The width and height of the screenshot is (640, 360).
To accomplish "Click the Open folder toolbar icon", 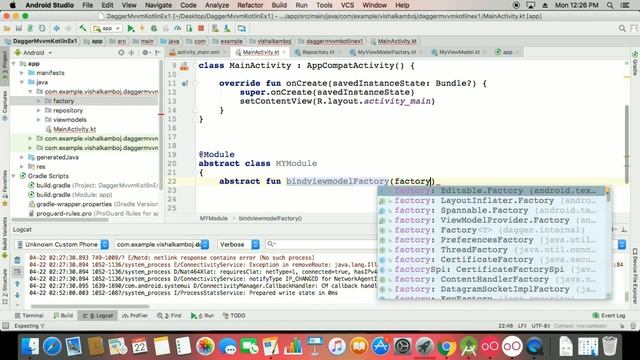I will click(x=7, y=29).
